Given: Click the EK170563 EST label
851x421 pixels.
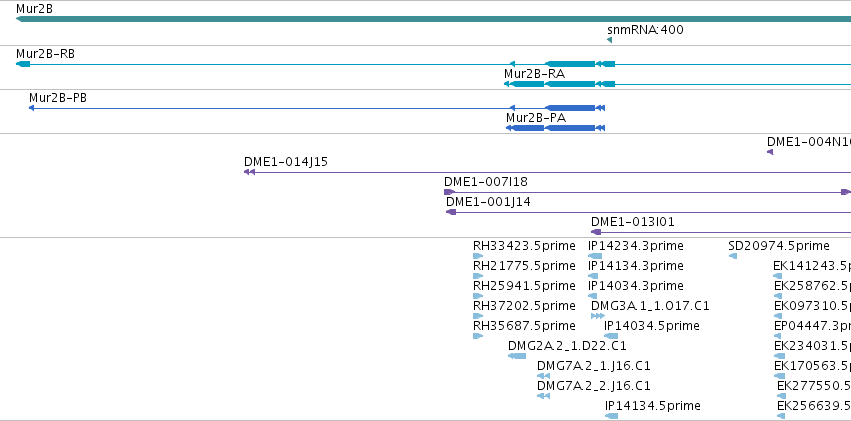Looking at the screenshot, I should pyautogui.click(x=812, y=366).
